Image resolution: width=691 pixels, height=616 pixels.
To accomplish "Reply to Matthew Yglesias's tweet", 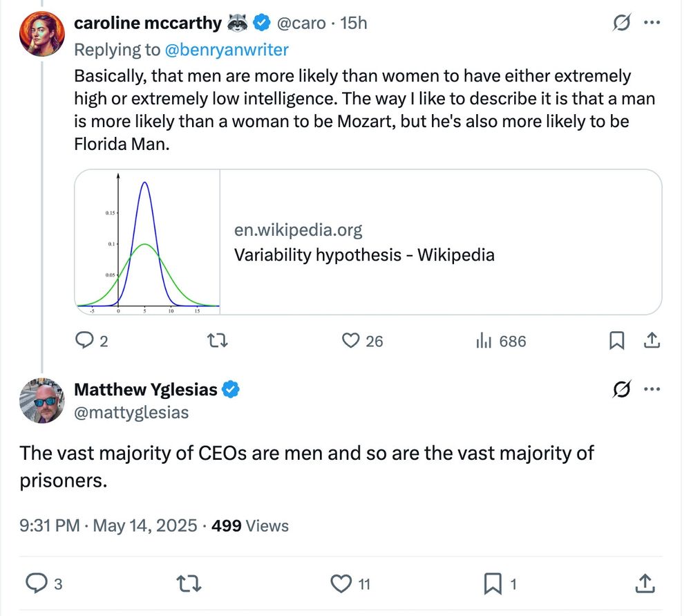I will tap(37, 584).
